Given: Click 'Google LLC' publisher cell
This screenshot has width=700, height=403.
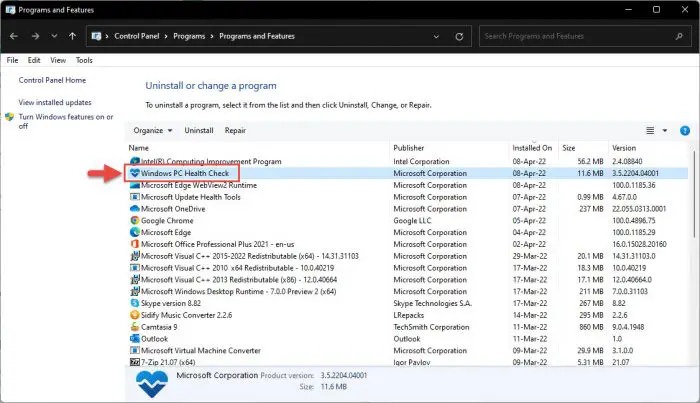Looking at the screenshot, I should pos(412,220).
